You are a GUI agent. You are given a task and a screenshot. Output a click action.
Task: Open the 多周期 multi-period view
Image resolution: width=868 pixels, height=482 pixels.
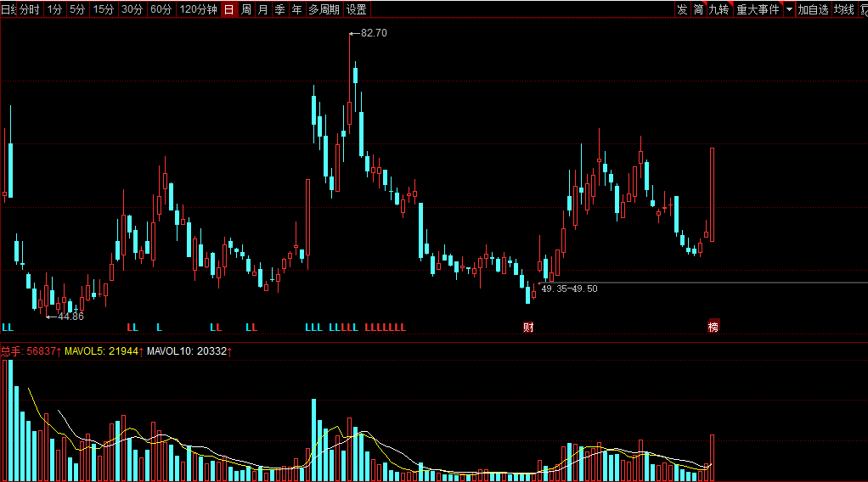click(324, 9)
